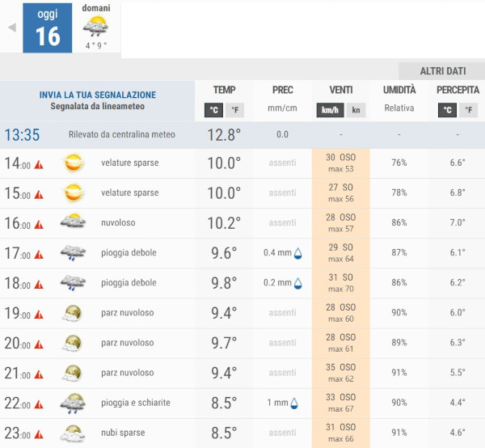Image resolution: width=485 pixels, height=448 pixels.
Task: Go to previous day with left arrow
Action: click(x=11, y=27)
